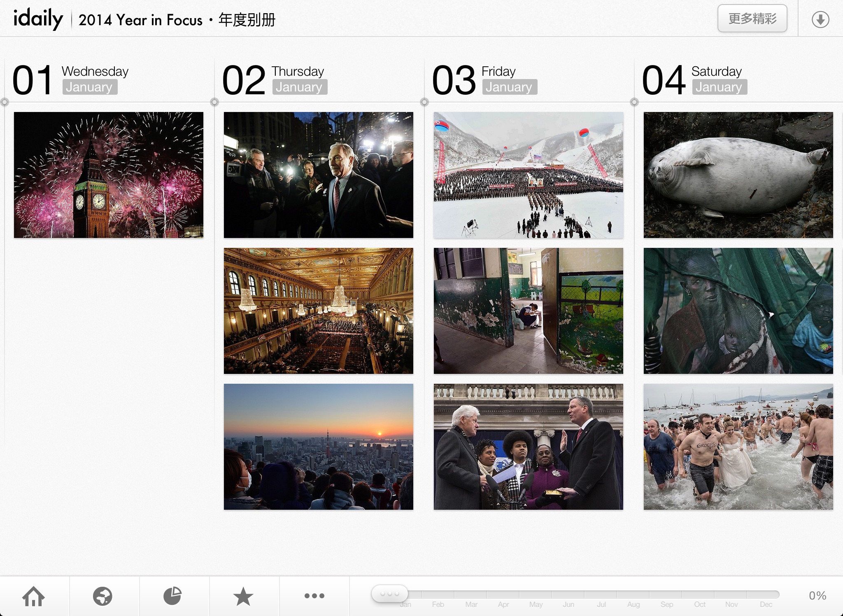Click the idaily logo
Viewport: 843px width, 616px height.
[38, 19]
